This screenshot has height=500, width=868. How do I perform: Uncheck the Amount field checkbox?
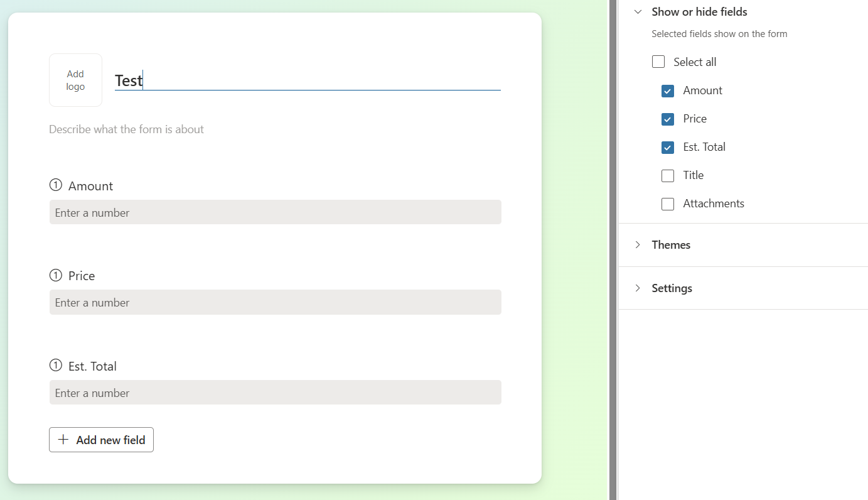(667, 90)
